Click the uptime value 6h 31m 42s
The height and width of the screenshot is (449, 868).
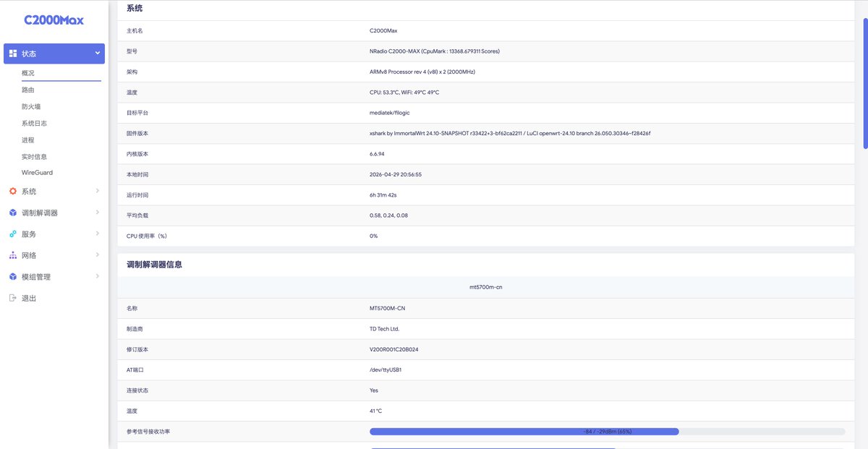pyautogui.click(x=383, y=195)
